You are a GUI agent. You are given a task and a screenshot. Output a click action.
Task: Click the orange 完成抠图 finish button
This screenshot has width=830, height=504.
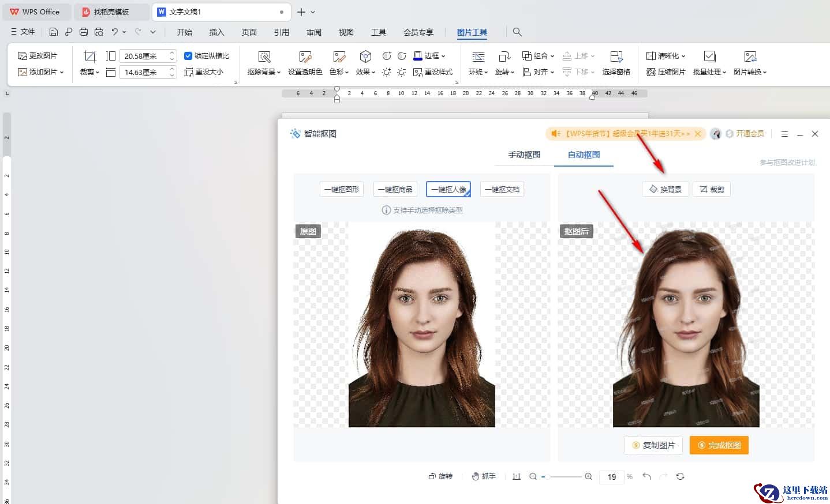pos(719,445)
